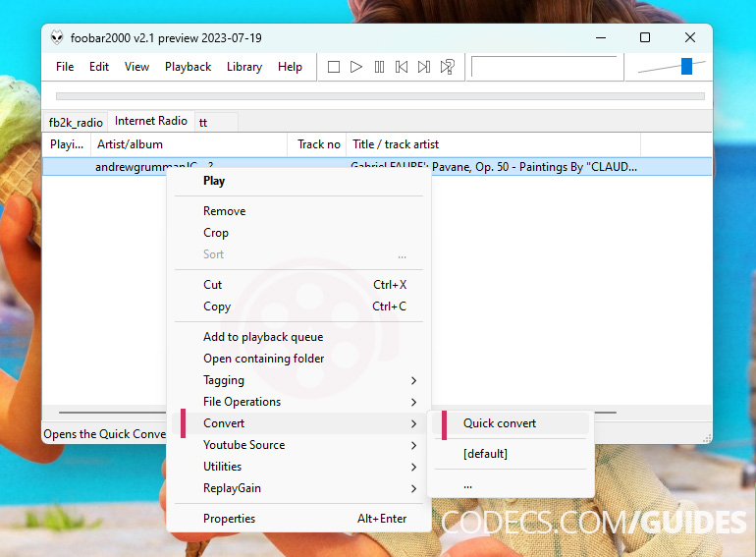Skip to next track icon
Image resolution: width=756 pixels, height=557 pixels.
coord(424,67)
